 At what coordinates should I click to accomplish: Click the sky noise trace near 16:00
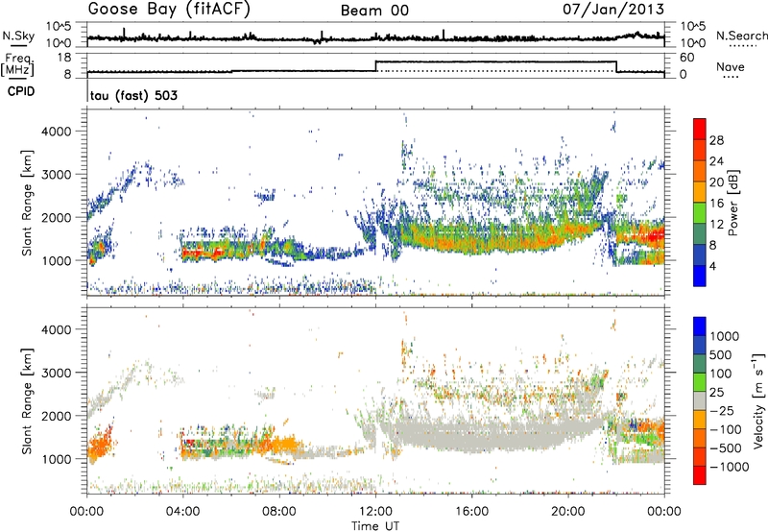tap(471, 37)
